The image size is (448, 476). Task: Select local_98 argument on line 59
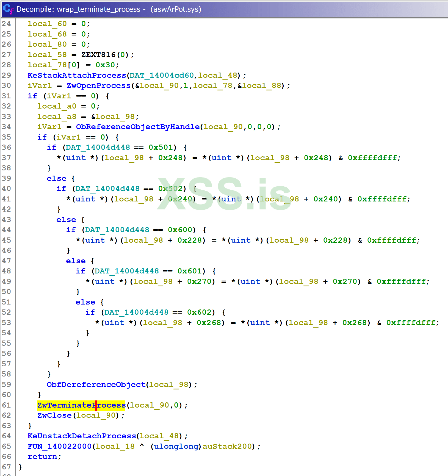pos(168,384)
